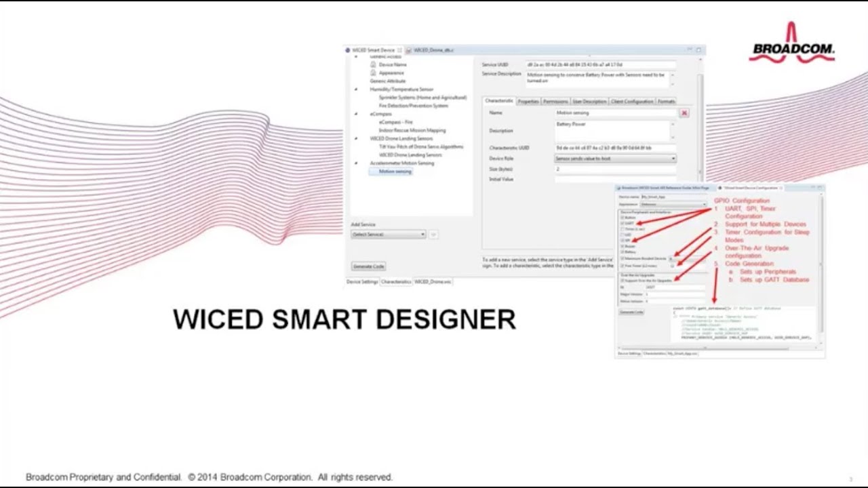Switch to the Permissions tab
The image size is (868, 488).
click(555, 102)
